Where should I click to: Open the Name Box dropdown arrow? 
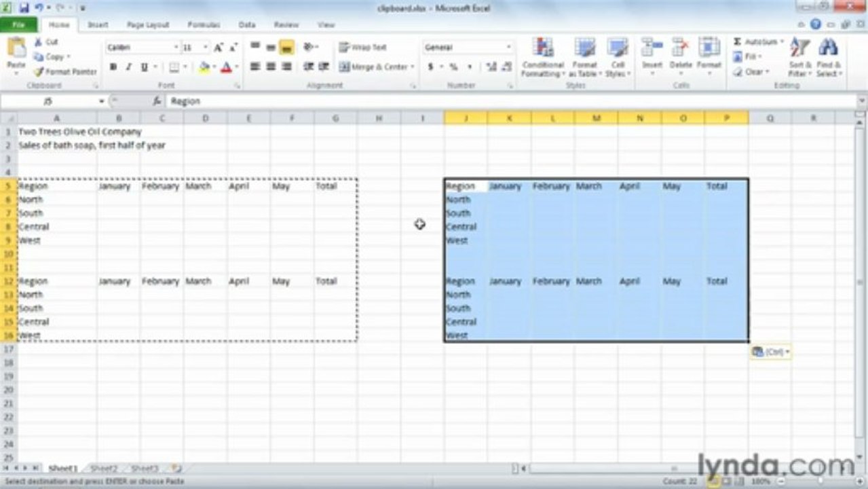click(101, 101)
